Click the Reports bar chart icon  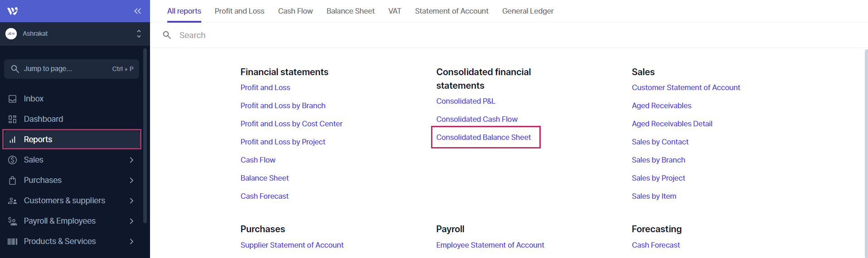[13, 139]
